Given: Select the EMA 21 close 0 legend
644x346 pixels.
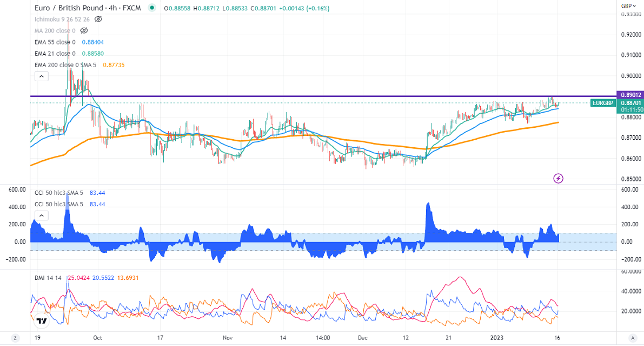Looking at the screenshot, I should 55,54.
